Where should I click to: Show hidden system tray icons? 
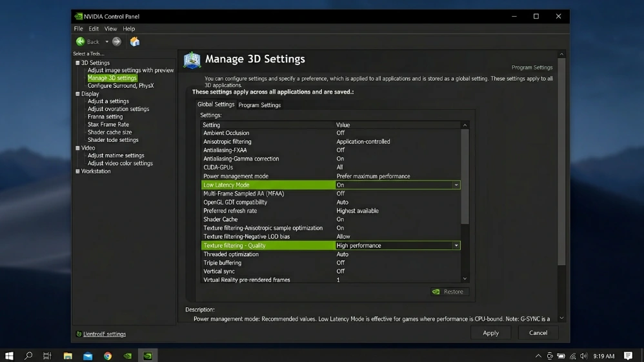(538, 356)
